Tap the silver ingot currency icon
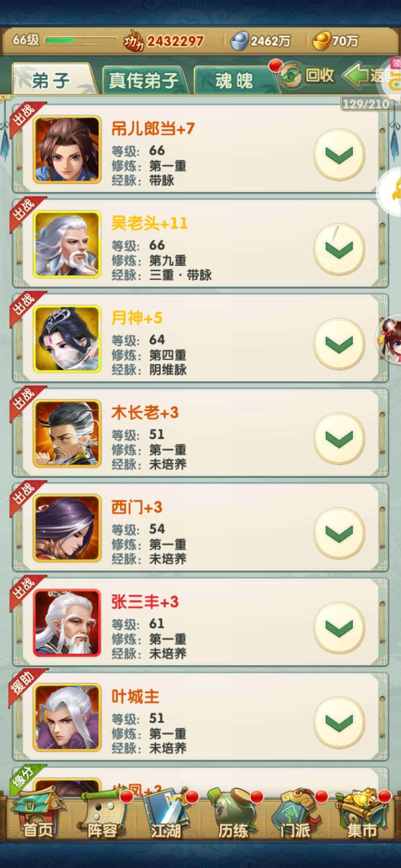The height and width of the screenshot is (868, 401). coord(240,40)
